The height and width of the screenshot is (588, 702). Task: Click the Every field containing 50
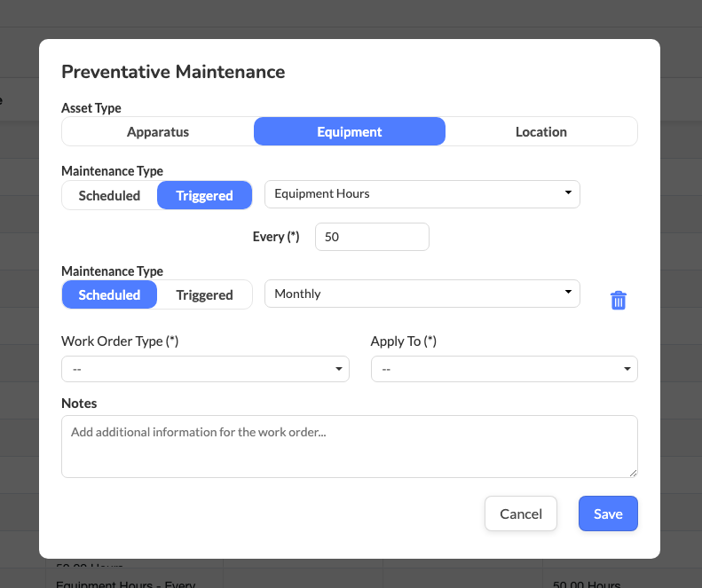[372, 237]
